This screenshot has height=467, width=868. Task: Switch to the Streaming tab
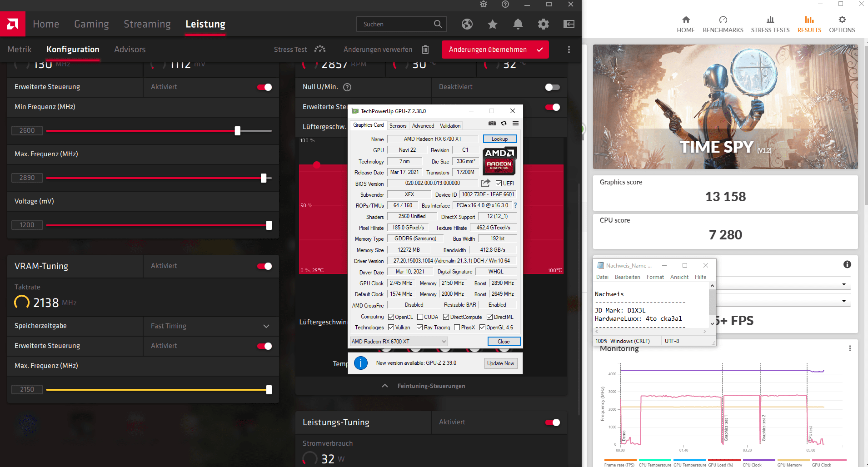(x=147, y=24)
